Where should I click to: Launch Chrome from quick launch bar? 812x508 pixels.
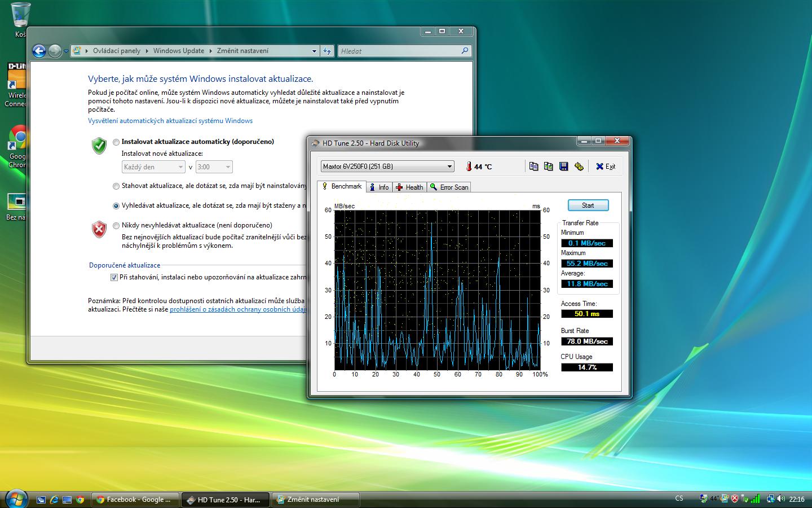coord(80,500)
